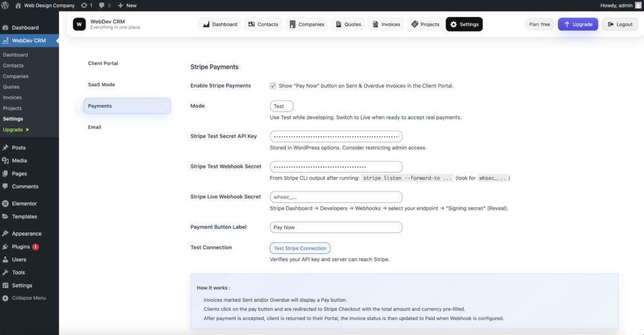
Task: Click the Stripe Live Webhook Secret field
Action: tap(336, 197)
